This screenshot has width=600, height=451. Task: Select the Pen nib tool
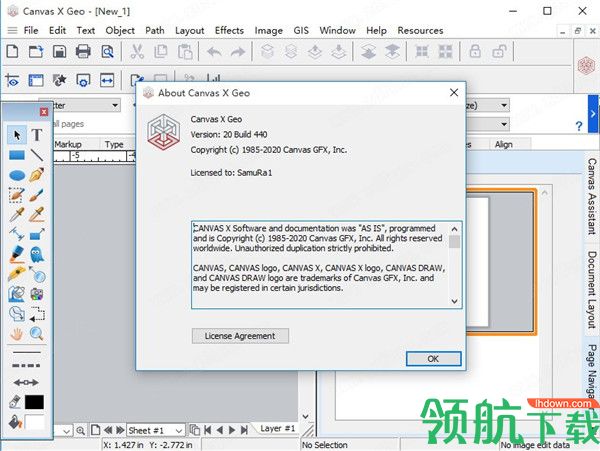coord(37,175)
